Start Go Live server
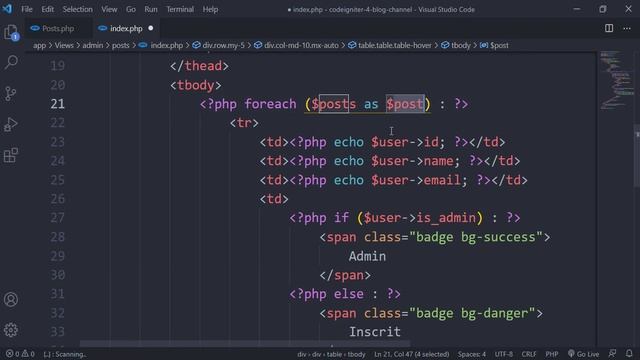The height and width of the screenshot is (360, 640). [x=583, y=354]
